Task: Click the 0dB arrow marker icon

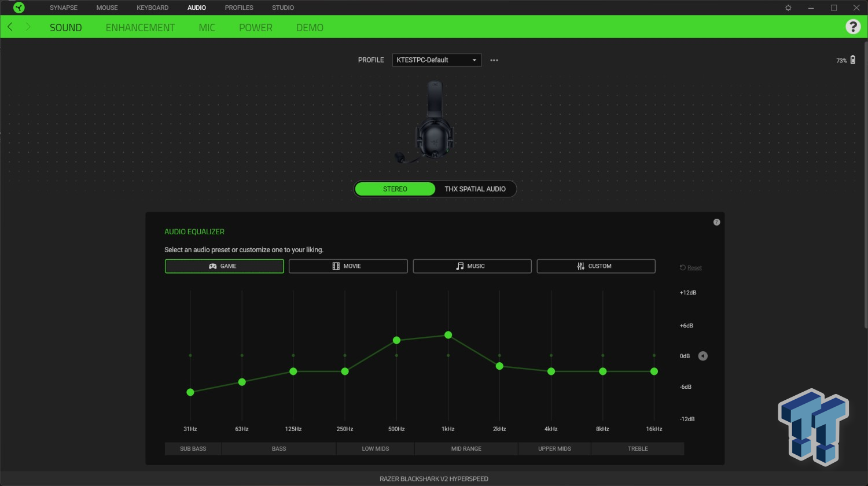Action: pyautogui.click(x=703, y=356)
